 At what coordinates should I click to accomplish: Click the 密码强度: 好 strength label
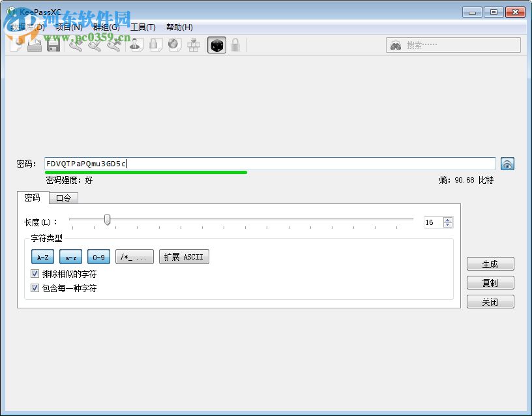click(x=69, y=180)
